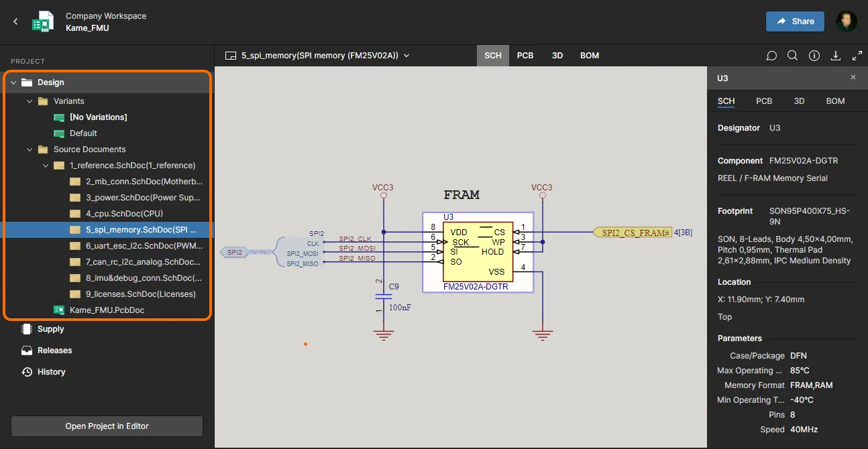Click the info circle icon
The image size is (868, 449).
tap(814, 56)
